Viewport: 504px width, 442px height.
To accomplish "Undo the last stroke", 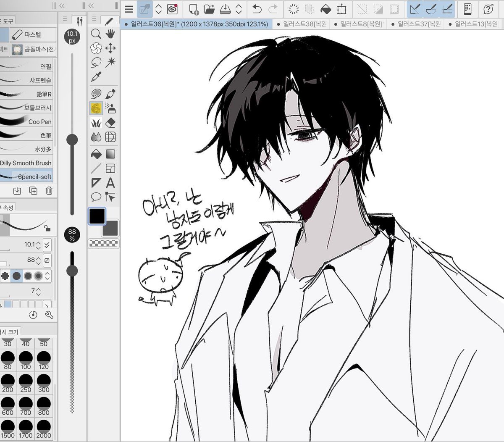I will [257, 9].
